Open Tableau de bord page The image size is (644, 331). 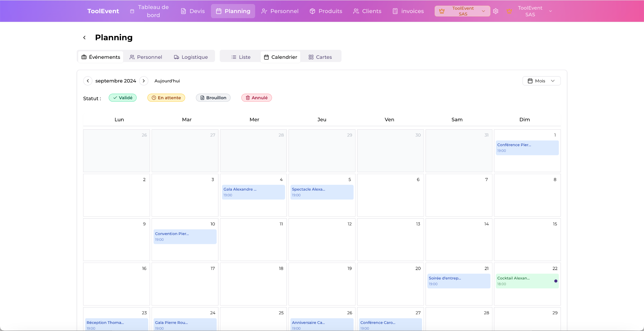click(x=150, y=11)
